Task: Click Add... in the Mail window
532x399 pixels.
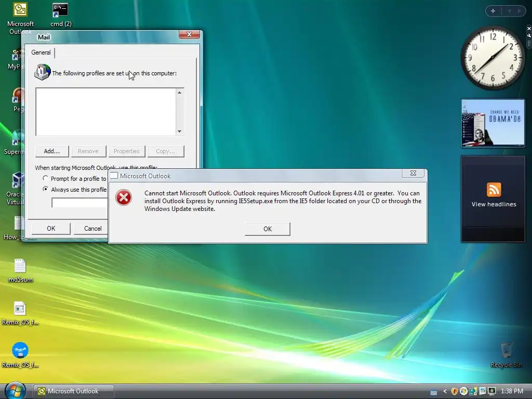Action: 52,151
